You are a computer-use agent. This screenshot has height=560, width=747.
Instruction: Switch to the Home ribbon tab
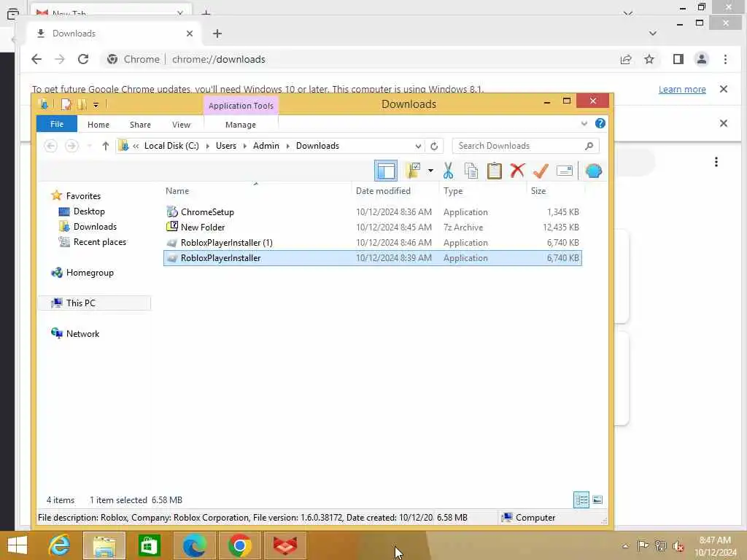98,124
